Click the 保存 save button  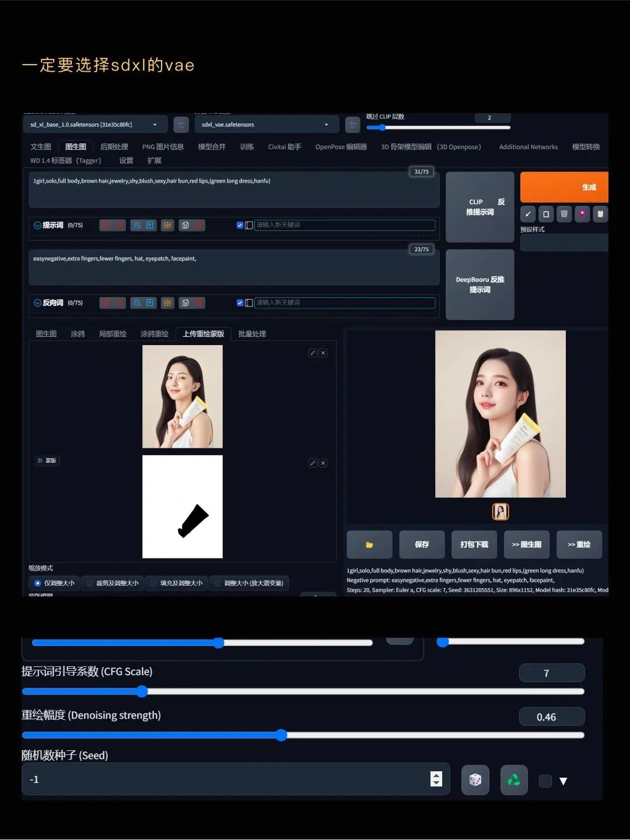pyautogui.click(x=422, y=544)
